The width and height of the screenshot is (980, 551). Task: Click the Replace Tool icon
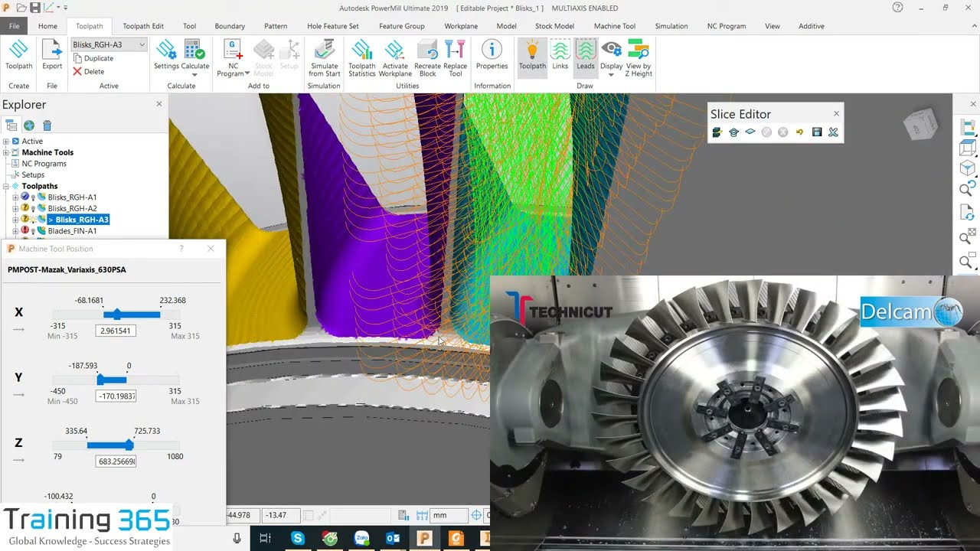[x=456, y=50]
